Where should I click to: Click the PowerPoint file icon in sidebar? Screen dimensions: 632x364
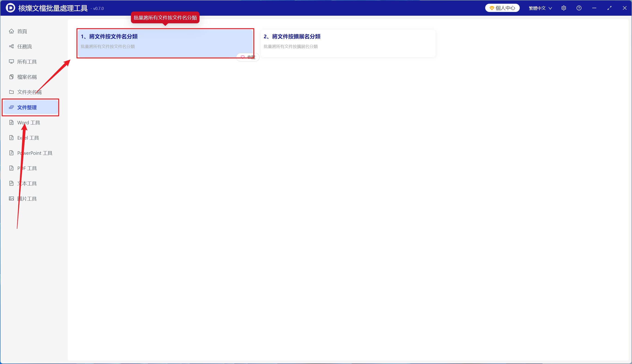(x=11, y=153)
